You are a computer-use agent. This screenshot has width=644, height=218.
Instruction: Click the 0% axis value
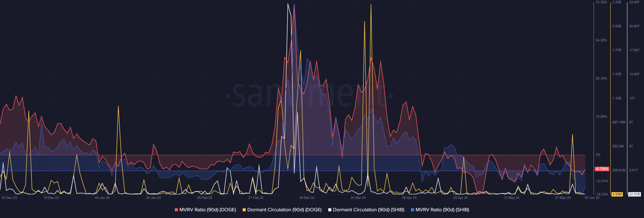[x=598, y=155]
